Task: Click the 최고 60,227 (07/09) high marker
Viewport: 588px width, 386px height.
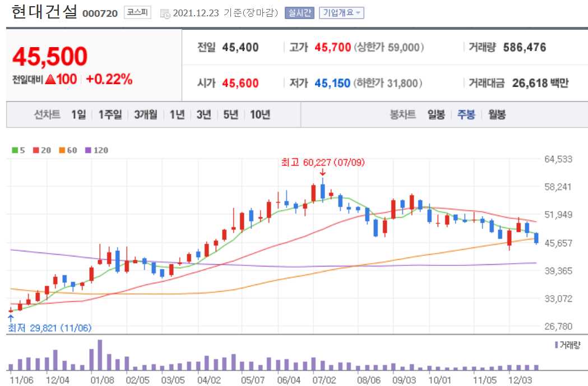Action: point(323,162)
